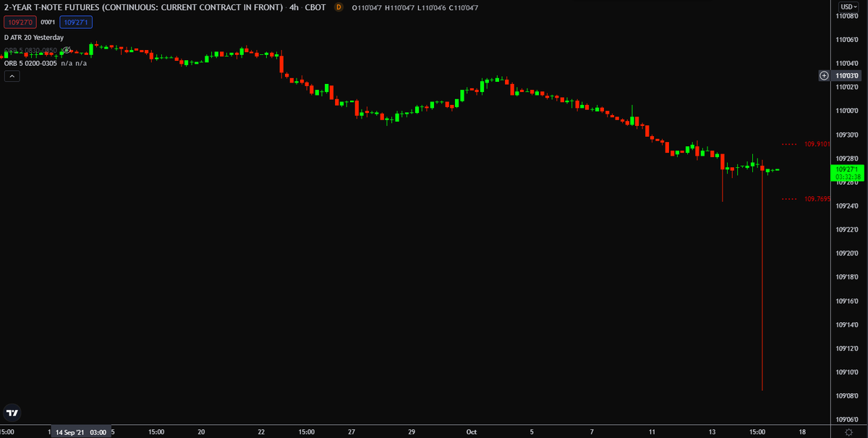Click the 110'08'0 price scale label

[x=846, y=16]
